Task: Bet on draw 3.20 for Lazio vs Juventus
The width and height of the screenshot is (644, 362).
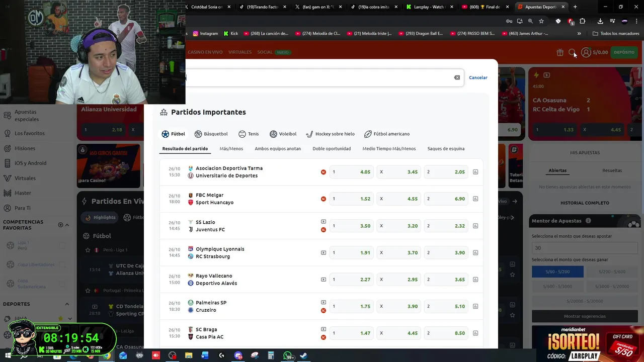Action: pyautogui.click(x=398, y=226)
